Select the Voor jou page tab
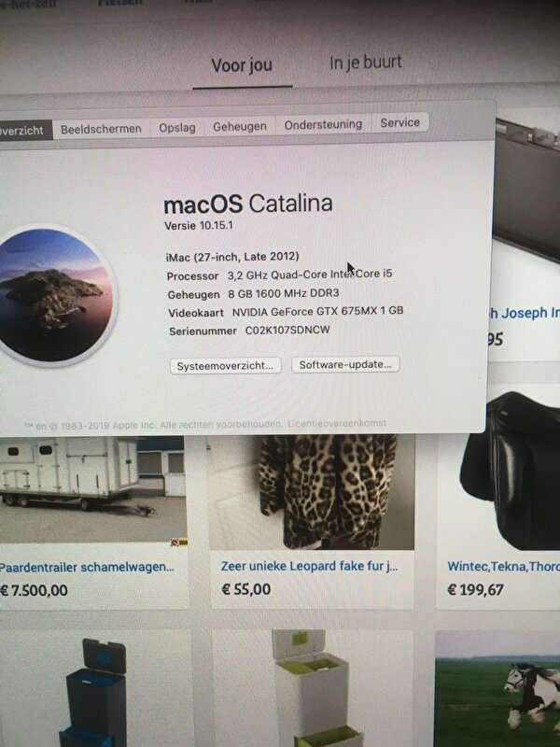The image size is (560, 747). pos(242,65)
